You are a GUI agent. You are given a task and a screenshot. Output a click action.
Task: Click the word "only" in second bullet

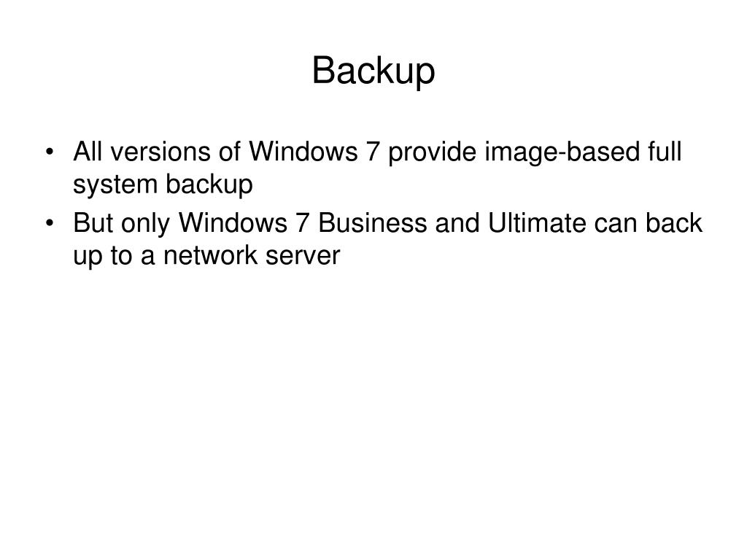pyautogui.click(x=145, y=225)
